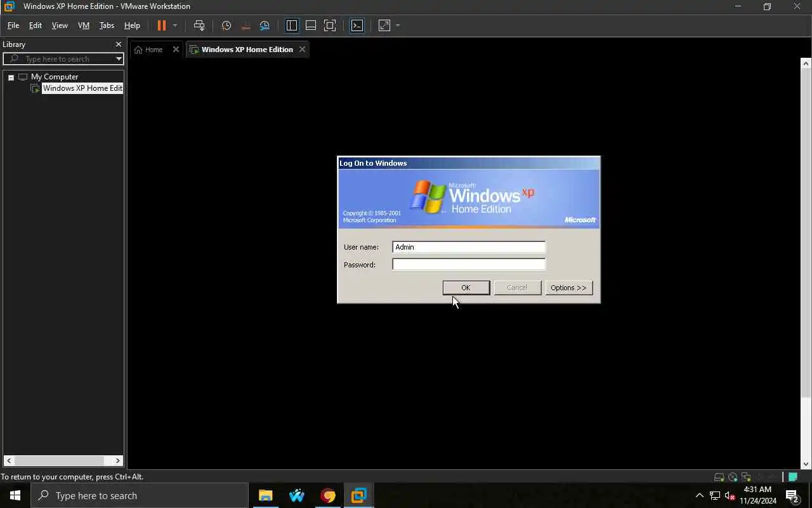Close the Library panel
The image size is (812, 508).
click(x=118, y=44)
